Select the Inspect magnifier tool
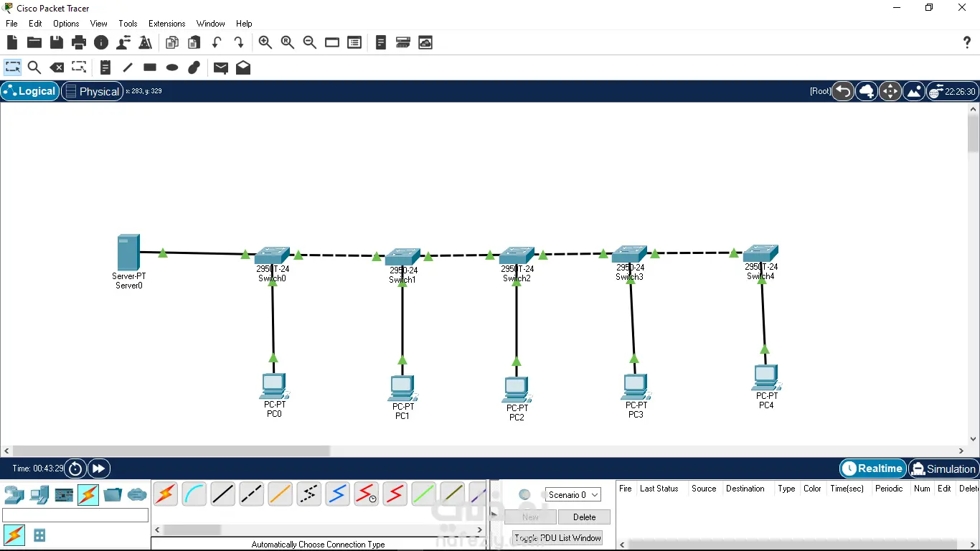 [34, 67]
